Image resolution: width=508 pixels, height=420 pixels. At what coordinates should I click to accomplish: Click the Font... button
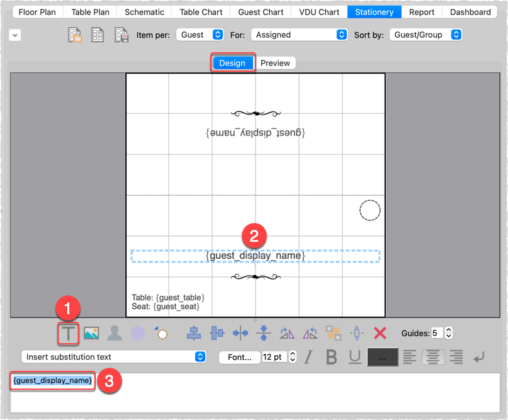(x=240, y=357)
